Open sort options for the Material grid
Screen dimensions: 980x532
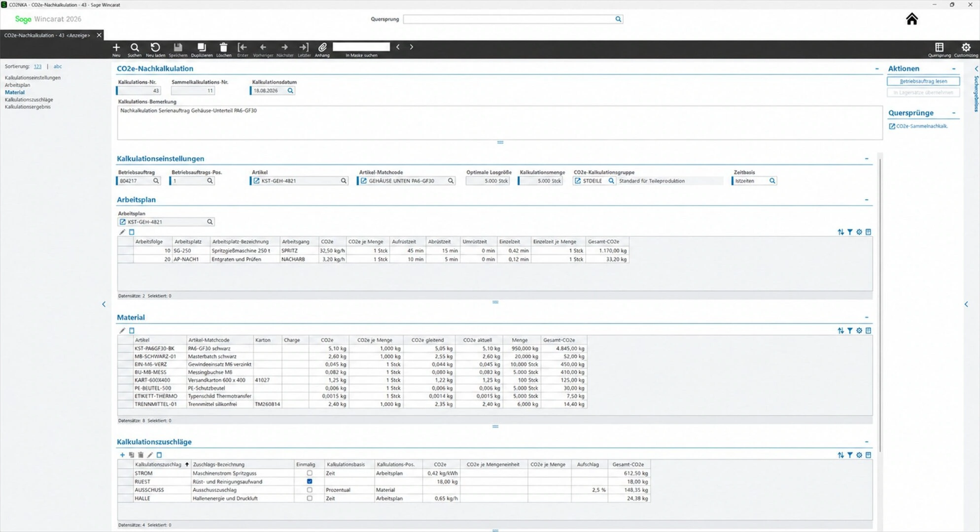point(840,331)
